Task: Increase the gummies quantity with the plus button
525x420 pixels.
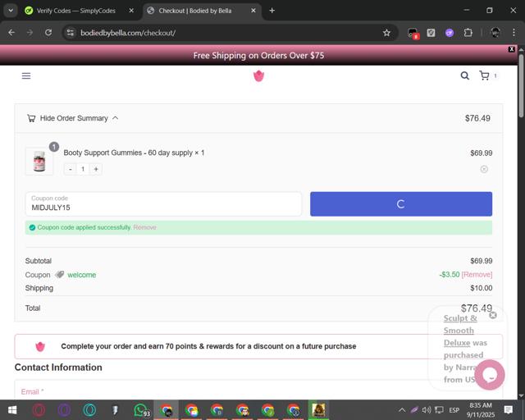Action: 96,169
